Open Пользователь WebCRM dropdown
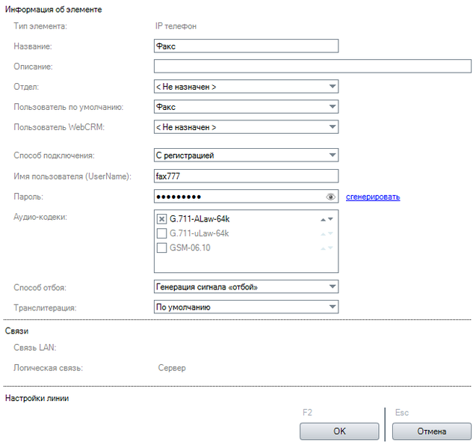Viewport: 476px width, 448px height. pos(246,127)
